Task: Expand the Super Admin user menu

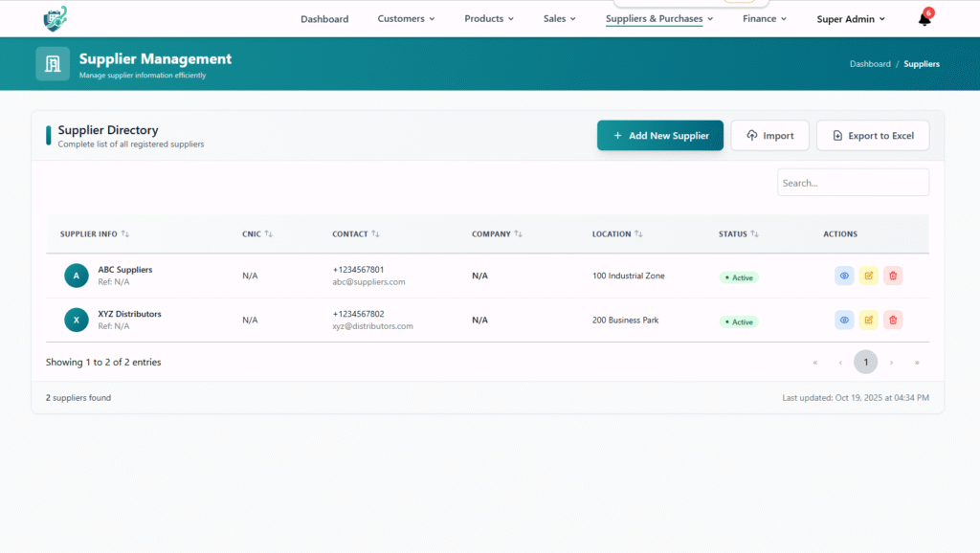Action: (851, 18)
